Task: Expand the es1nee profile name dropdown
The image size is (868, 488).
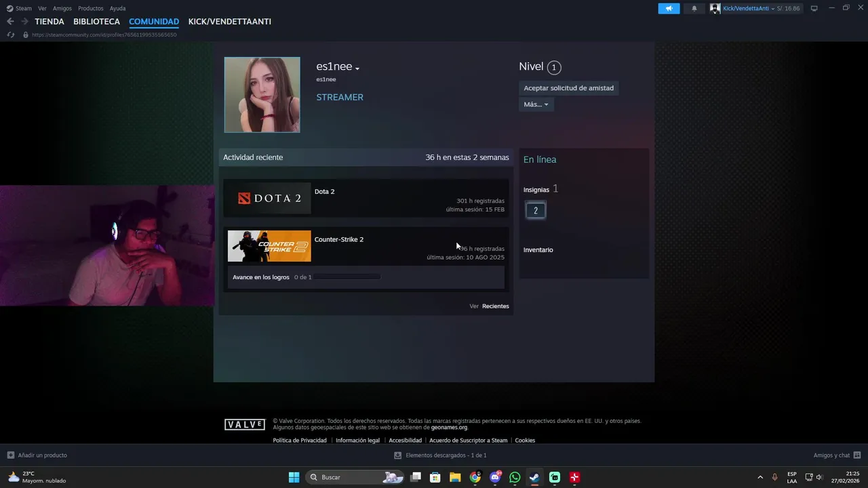Action: tap(357, 68)
